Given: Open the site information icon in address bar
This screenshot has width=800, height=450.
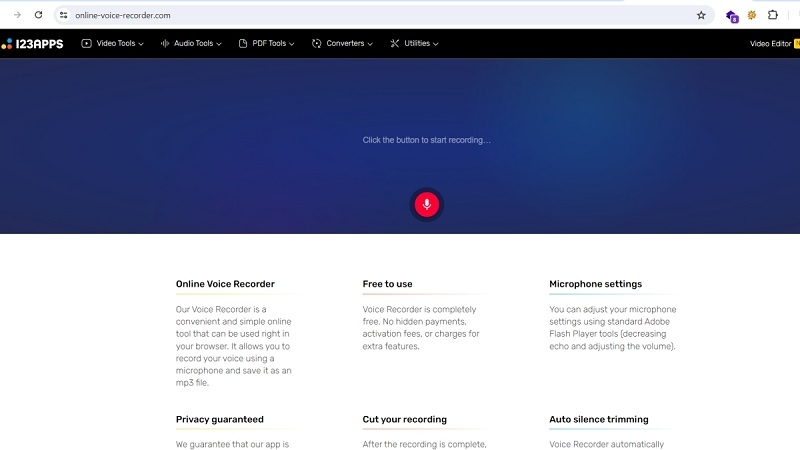Looking at the screenshot, I should click(x=63, y=15).
